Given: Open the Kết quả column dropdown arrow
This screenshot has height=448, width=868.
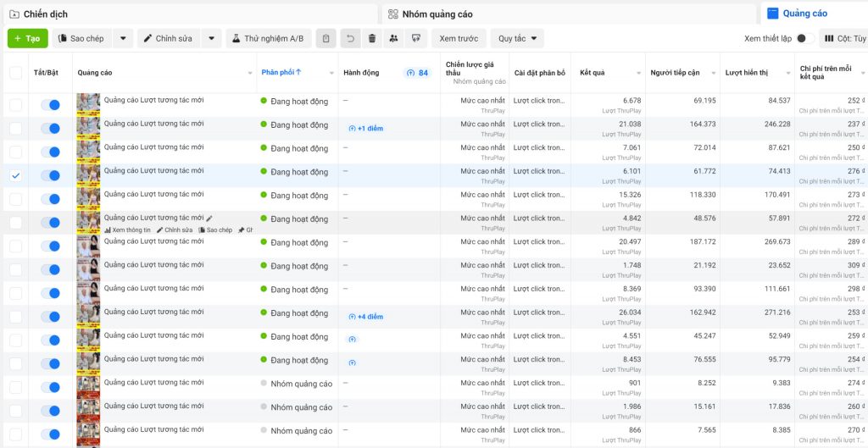Looking at the screenshot, I should pyautogui.click(x=639, y=73).
